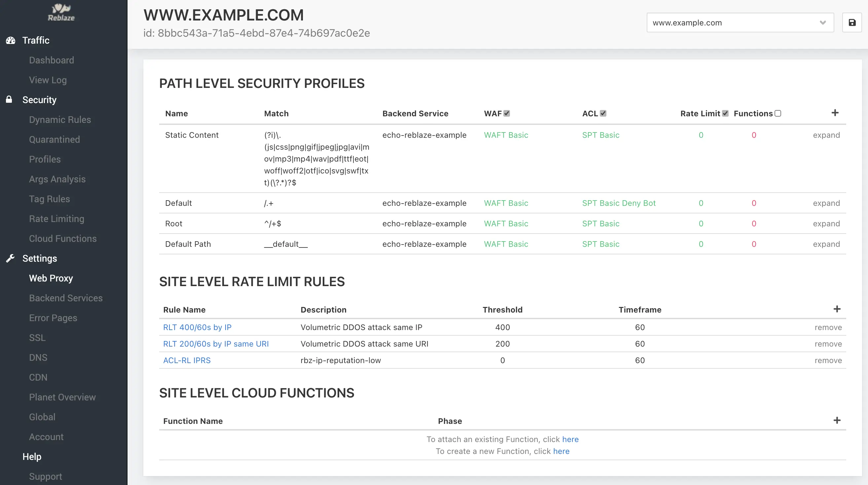
Task: Click rate limit count 0 in Default row
Action: (x=701, y=203)
